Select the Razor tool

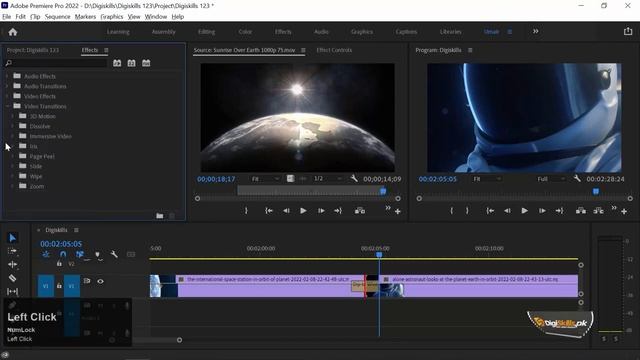[x=12, y=278]
